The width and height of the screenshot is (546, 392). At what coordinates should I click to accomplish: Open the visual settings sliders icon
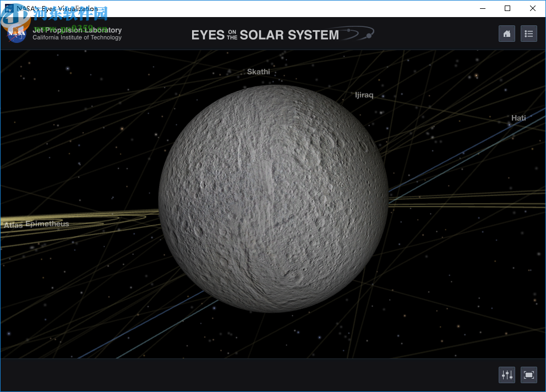click(506, 374)
